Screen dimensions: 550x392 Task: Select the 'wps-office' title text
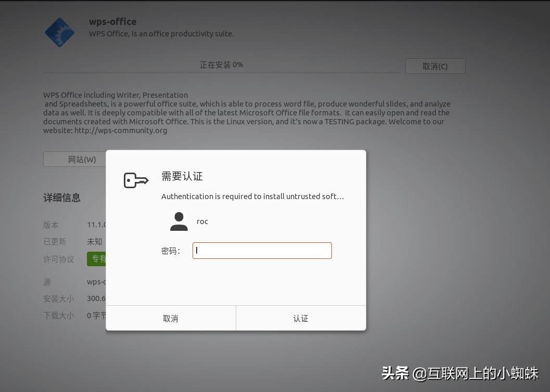pos(112,22)
